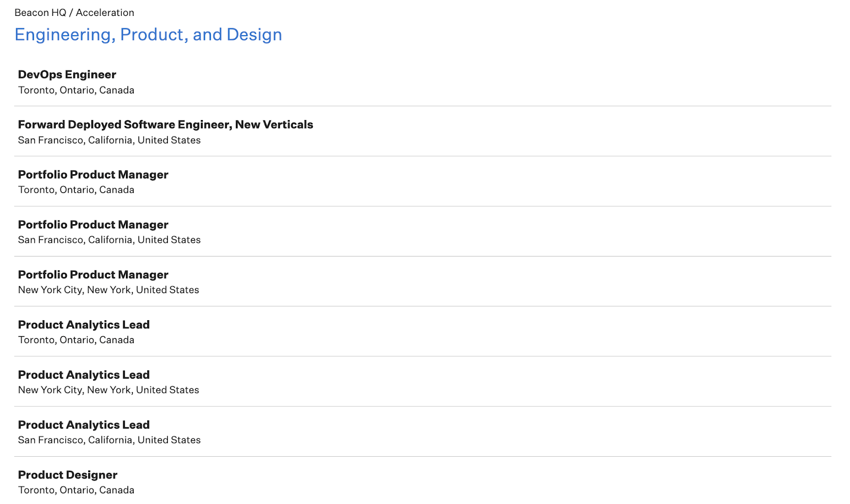
Task: Open the DevOps Engineer job posting
Action: (x=67, y=75)
